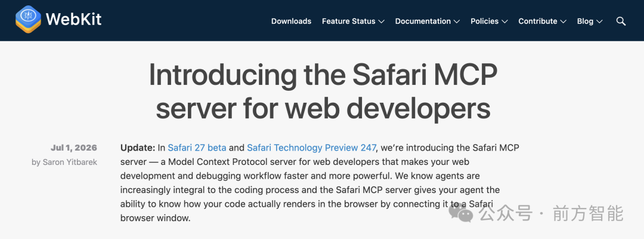Expand the Documentation chevron arrow
The height and width of the screenshot is (239, 644).
click(x=457, y=22)
